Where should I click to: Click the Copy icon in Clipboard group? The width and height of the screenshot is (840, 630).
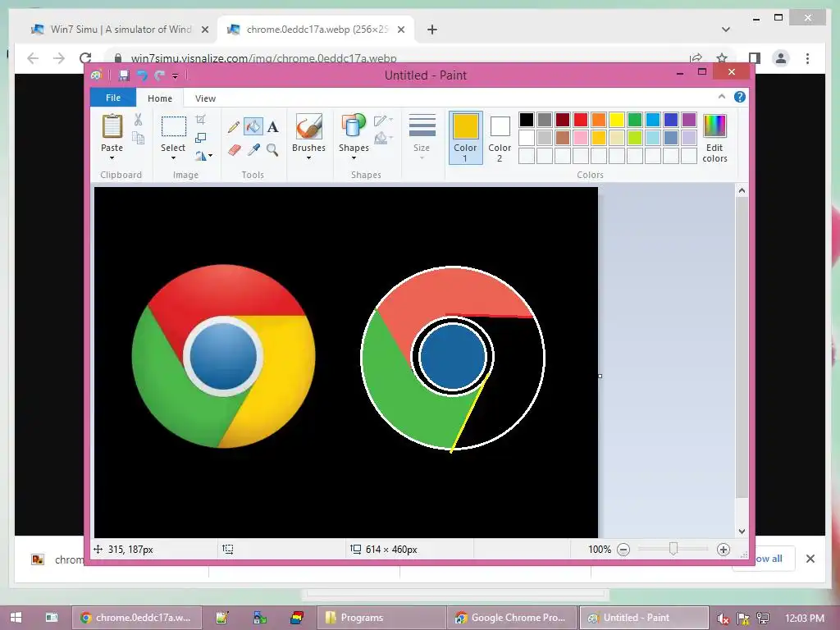pos(138,139)
